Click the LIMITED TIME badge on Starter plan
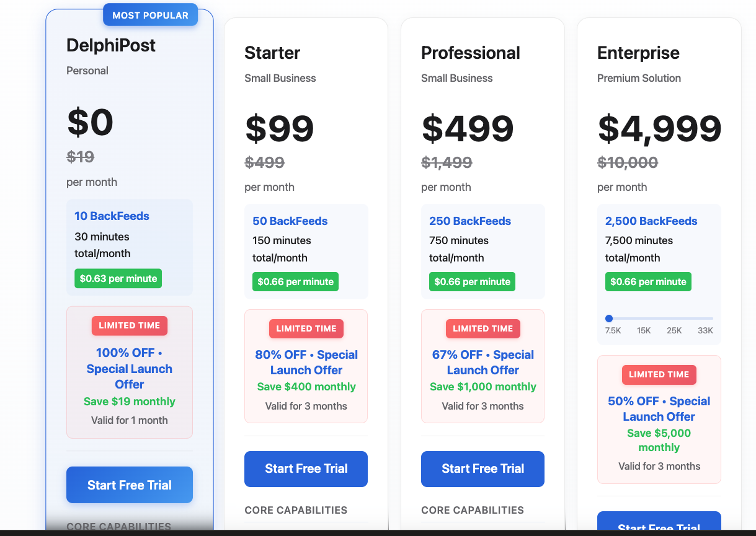Image resolution: width=756 pixels, height=536 pixels. click(x=306, y=328)
